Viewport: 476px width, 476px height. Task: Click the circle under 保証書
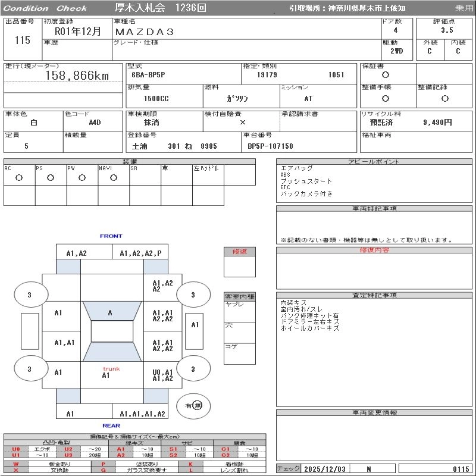[386, 75]
